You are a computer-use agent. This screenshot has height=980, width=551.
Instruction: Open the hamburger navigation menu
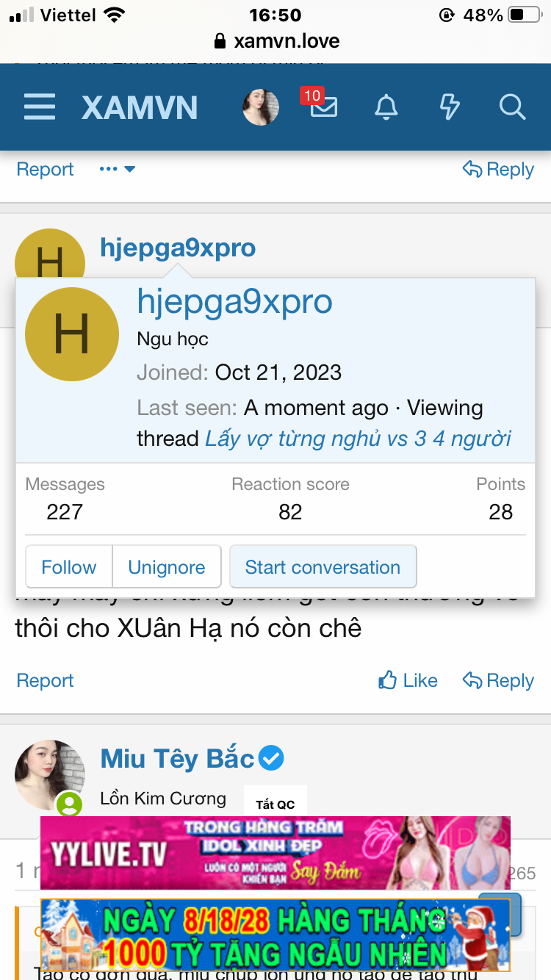point(40,107)
